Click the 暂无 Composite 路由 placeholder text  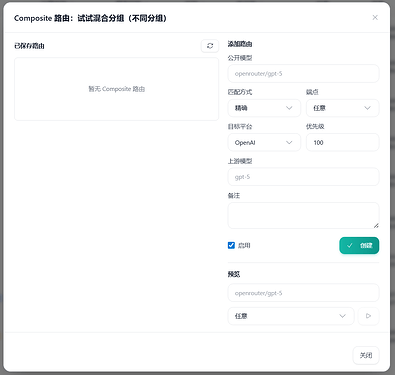(116, 89)
